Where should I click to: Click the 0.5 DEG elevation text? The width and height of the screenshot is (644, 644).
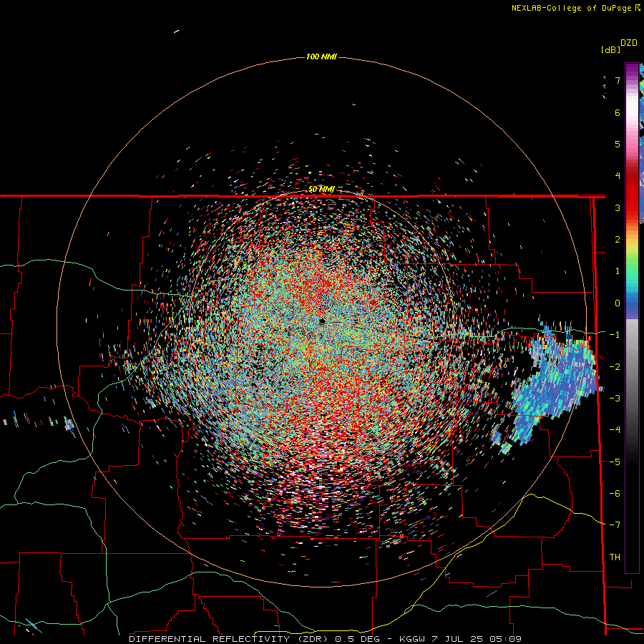pos(357,639)
